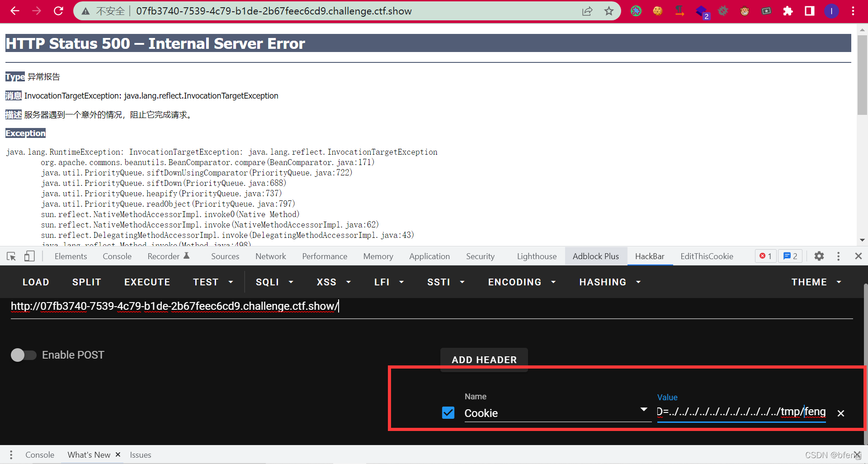This screenshot has width=868, height=464.
Task: Click the scrollbar down arrow of the page
Action: coord(862,240)
